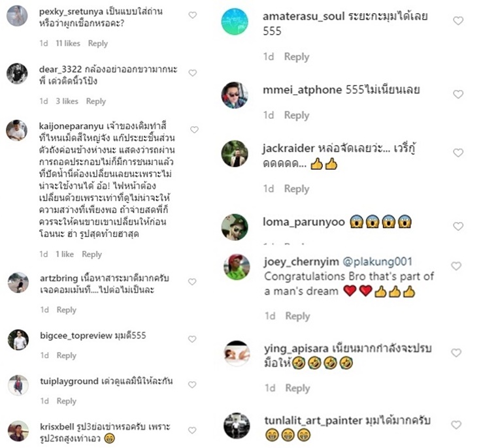
Task: Like joey_chernyim's congratulations comment
Action: [456, 266]
